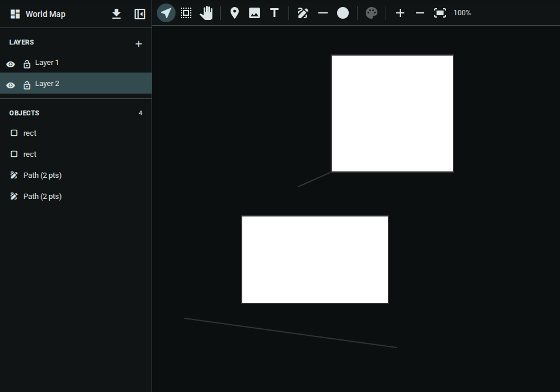
Task: Select the path drawing tool
Action: point(303,12)
